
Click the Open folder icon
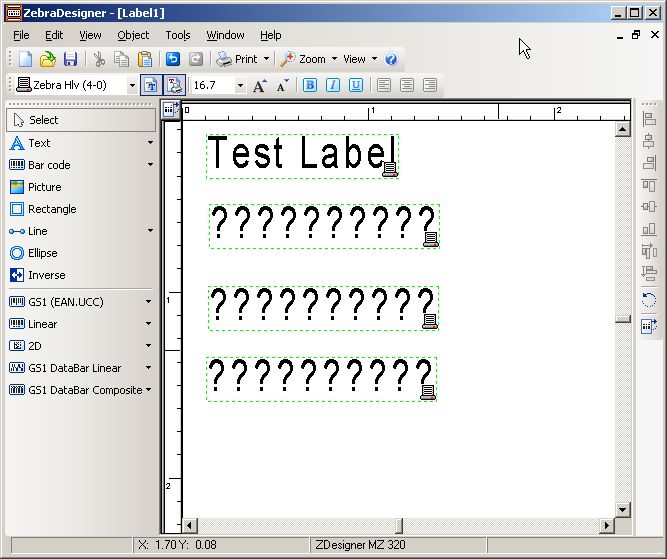47,59
